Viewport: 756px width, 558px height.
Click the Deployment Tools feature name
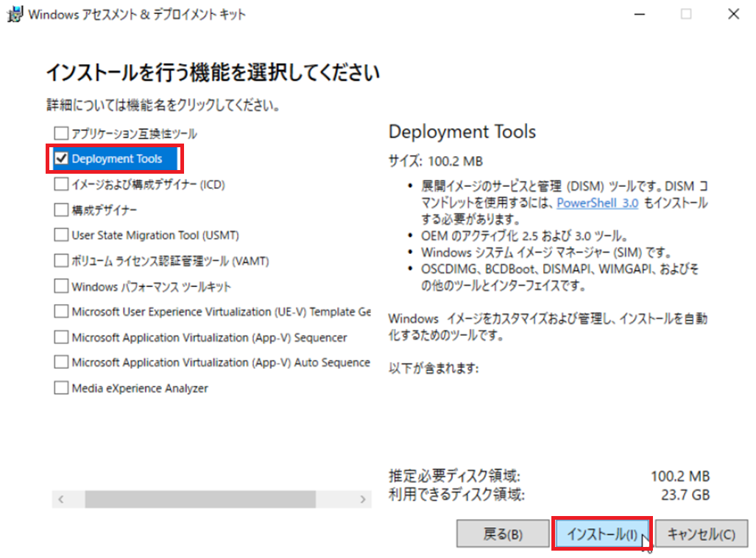[x=117, y=159]
